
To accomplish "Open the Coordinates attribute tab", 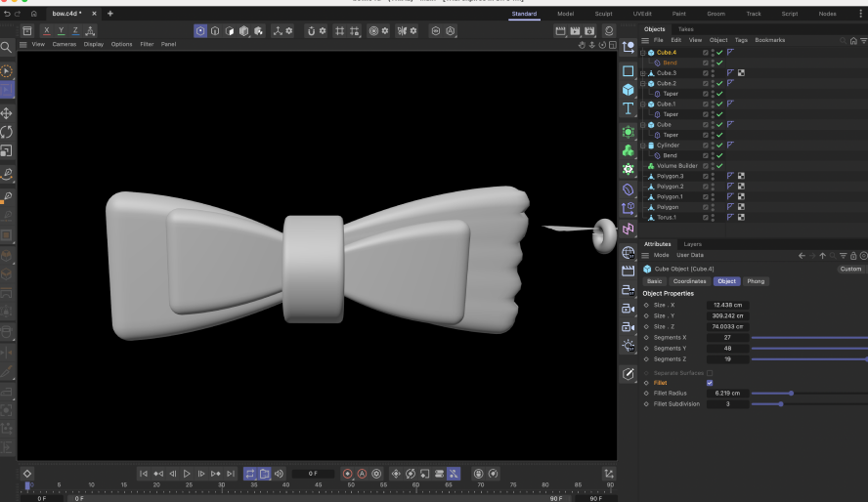I will point(689,281).
